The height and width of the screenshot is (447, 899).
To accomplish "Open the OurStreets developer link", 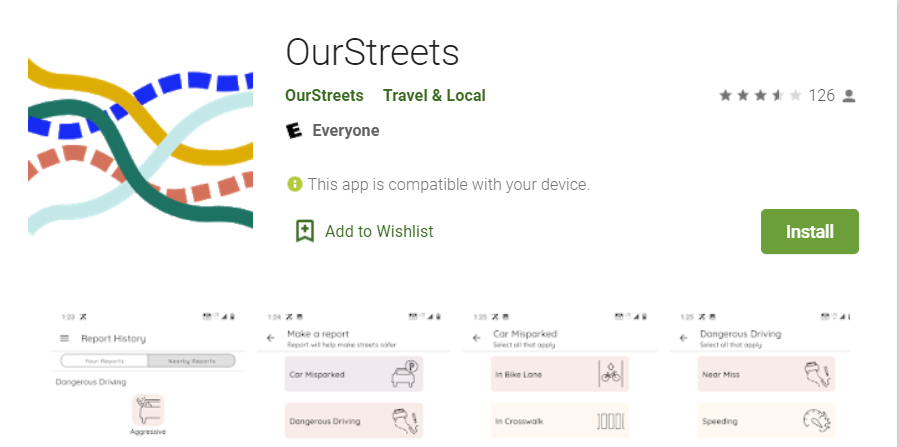I will coord(325,95).
